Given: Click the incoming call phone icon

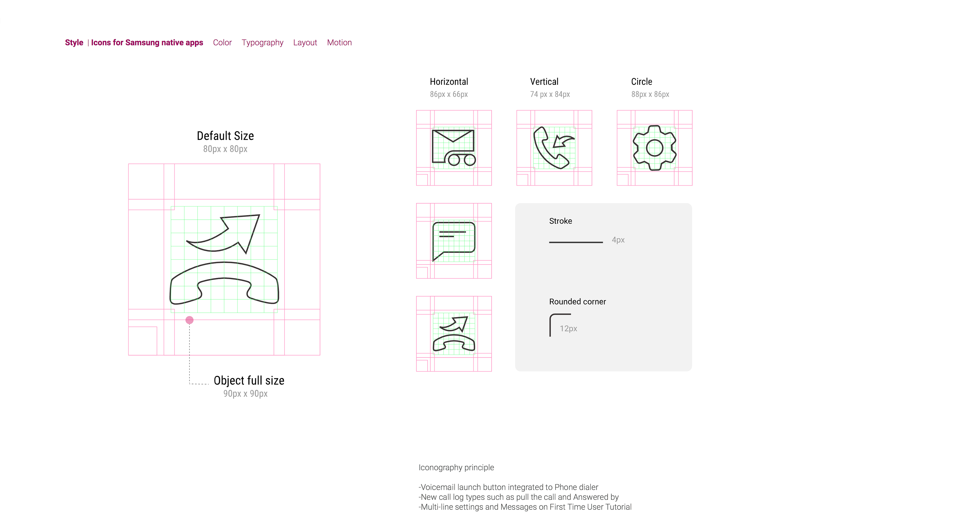Looking at the screenshot, I should pos(554,148).
